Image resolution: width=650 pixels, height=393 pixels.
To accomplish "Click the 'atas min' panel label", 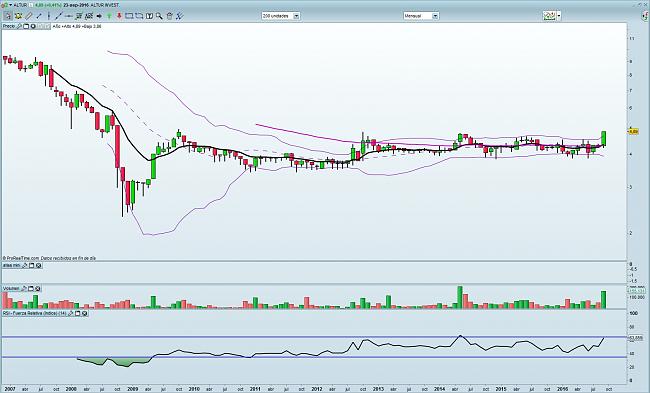I will pos(12,265).
